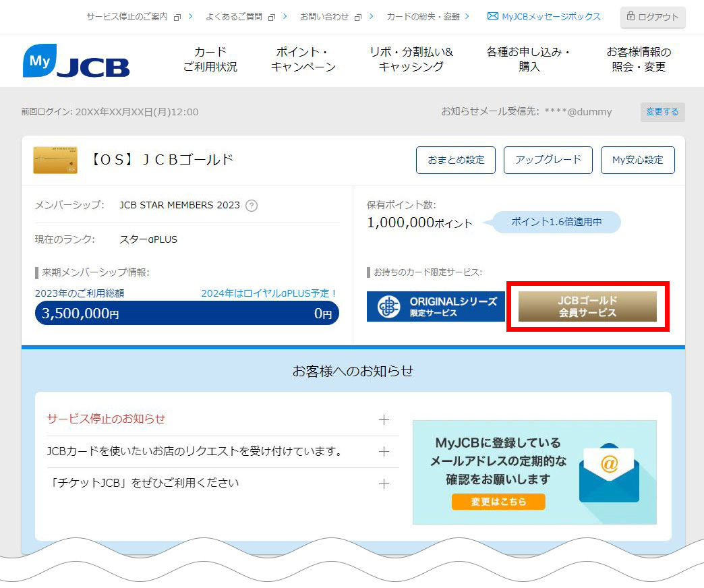The height and width of the screenshot is (588, 704).
Task: Open the サービス停止のご案内 link
Action: 127,17
